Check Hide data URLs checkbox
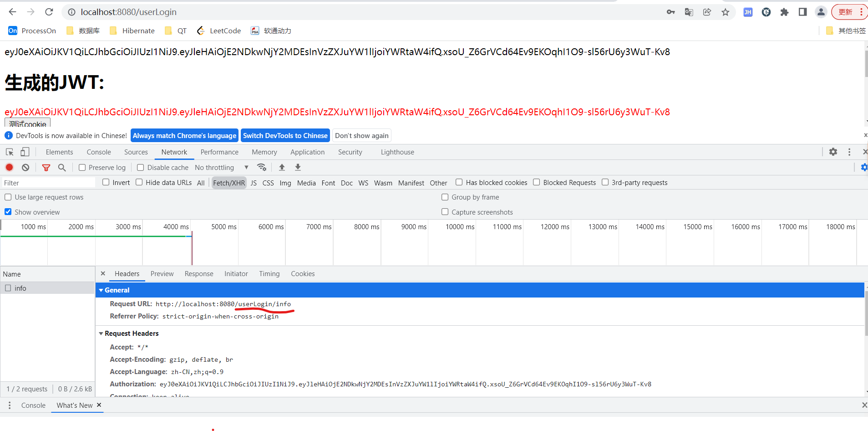Screen dimensions: 868x431 139,182
